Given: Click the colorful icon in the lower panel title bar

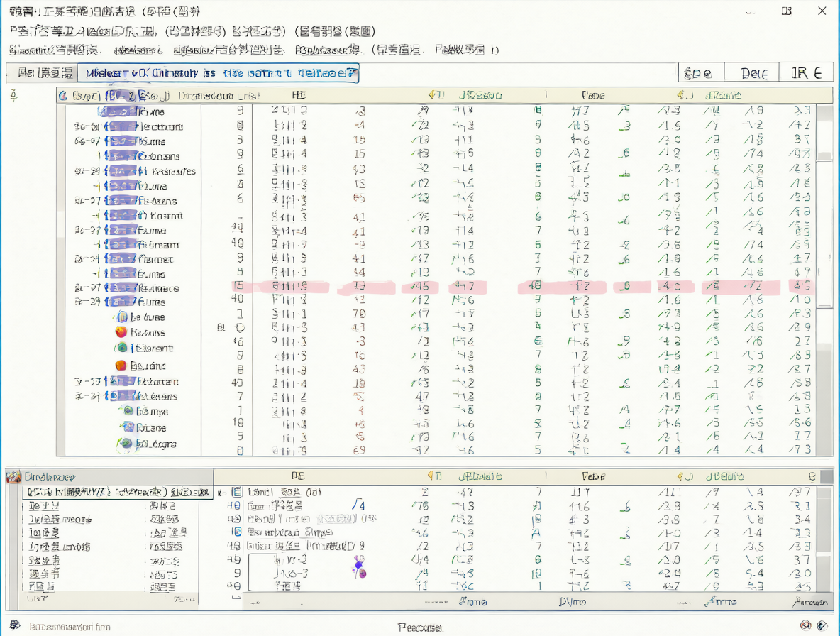Looking at the screenshot, I should point(13,476).
